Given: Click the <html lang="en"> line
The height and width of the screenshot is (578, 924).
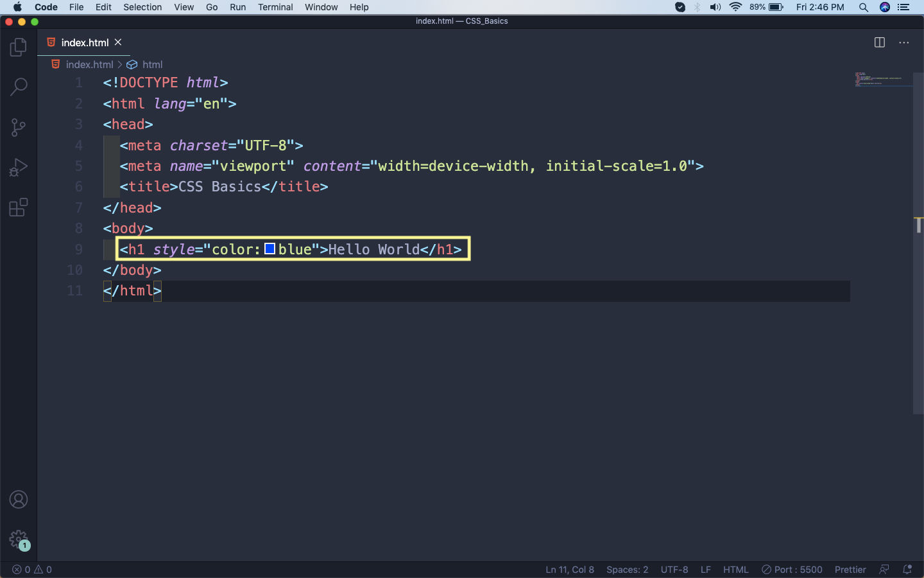Looking at the screenshot, I should click(x=169, y=103).
